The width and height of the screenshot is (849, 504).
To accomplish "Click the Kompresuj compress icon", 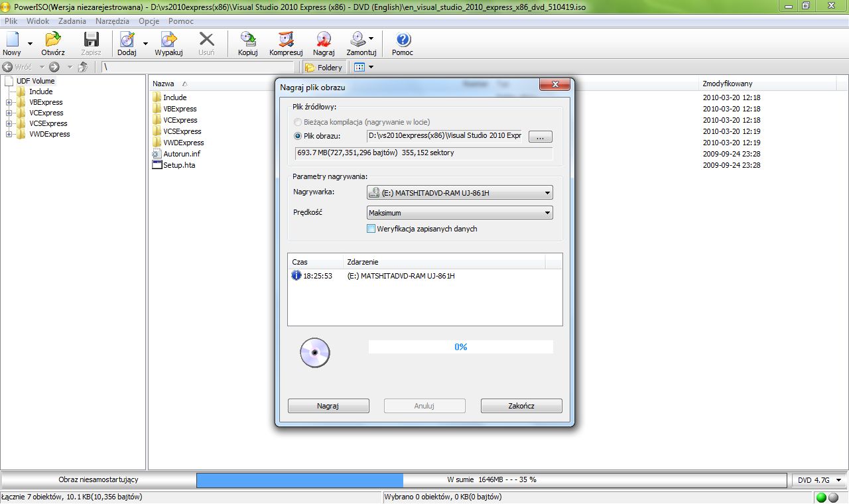I will pos(286,40).
